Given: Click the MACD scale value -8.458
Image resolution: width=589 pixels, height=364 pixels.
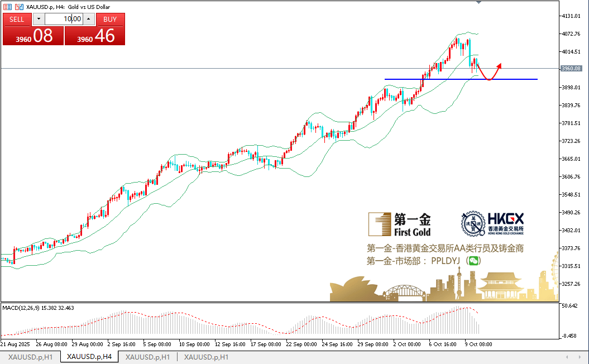Looking at the screenshot, I should [569, 336].
